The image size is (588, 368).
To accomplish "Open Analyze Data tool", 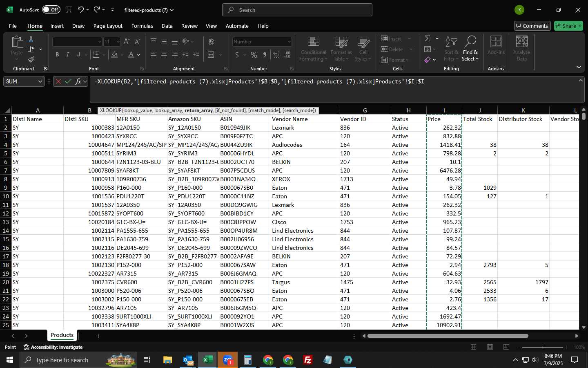I will (522, 48).
